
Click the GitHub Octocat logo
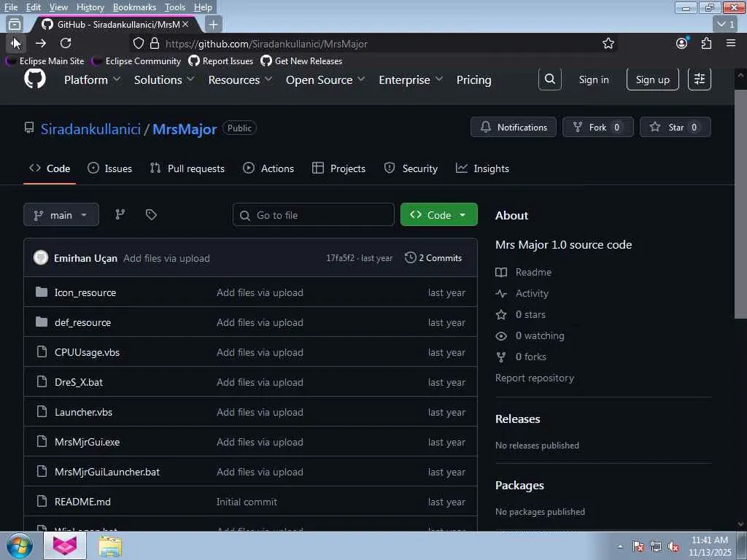tap(35, 79)
